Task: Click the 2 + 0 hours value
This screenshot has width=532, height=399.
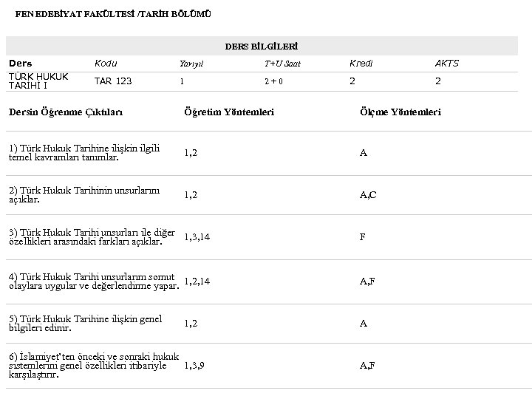Action: click(273, 81)
